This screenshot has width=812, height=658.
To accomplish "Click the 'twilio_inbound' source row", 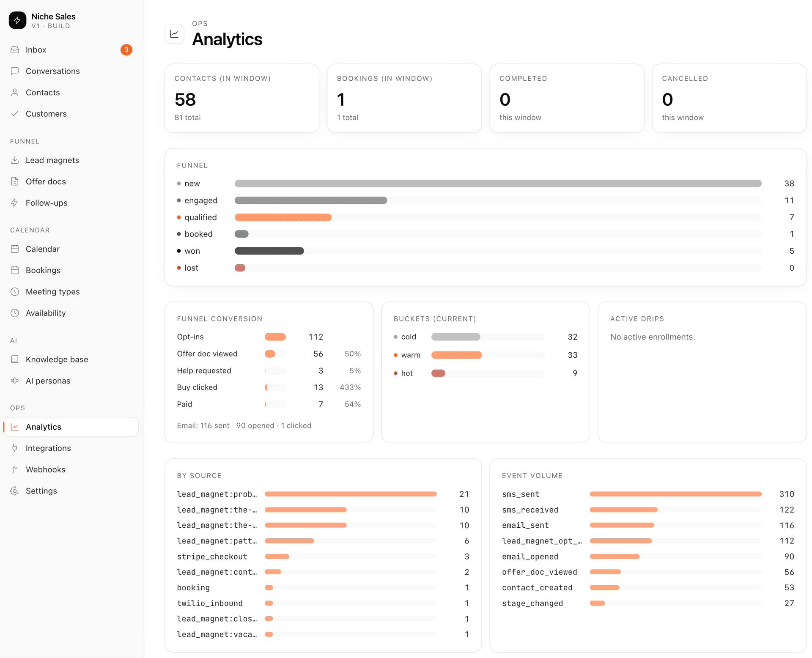I will click(x=323, y=603).
